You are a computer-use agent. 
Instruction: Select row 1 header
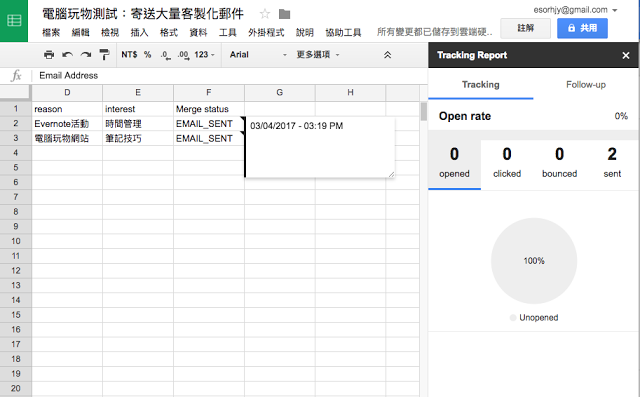tap(16, 109)
